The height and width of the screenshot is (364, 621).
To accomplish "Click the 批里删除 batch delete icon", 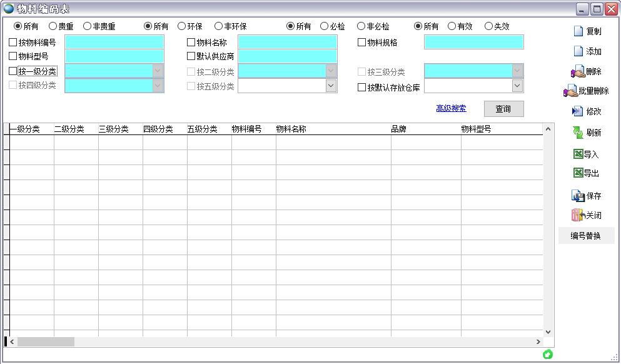I will (570, 91).
